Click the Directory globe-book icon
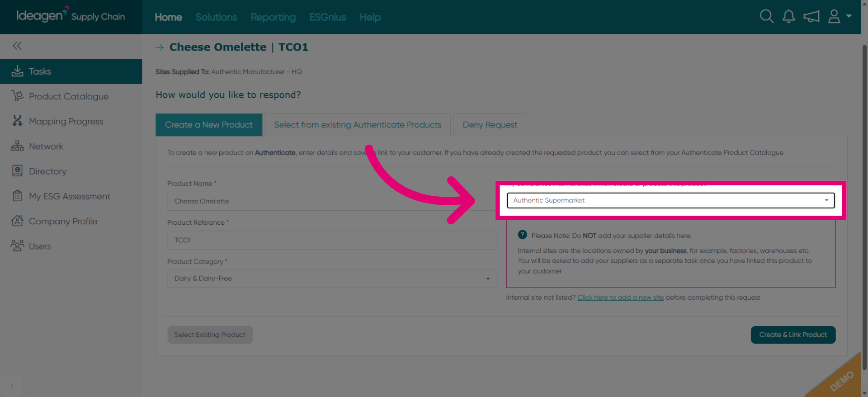This screenshot has height=397, width=868. pyautogui.click(x=17, y=171)
